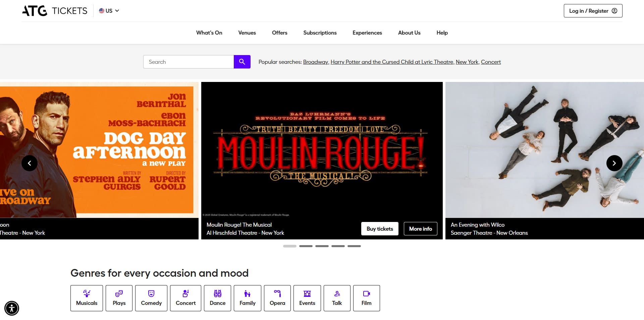This screenshot has width=644, height=320.
Task: Follow the New York popular search link
Action: pyautogui.click(x=467, y=62)
